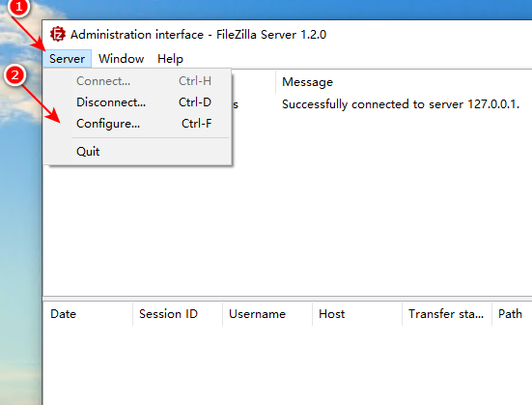Select Quit in the Server menu

[137, 152]
